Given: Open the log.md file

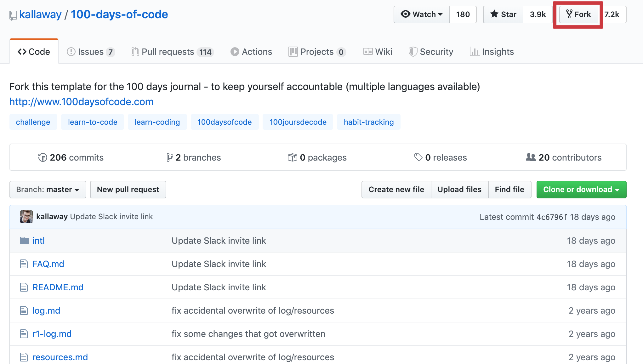Looking at the screenshot, I should click(46, 310).
